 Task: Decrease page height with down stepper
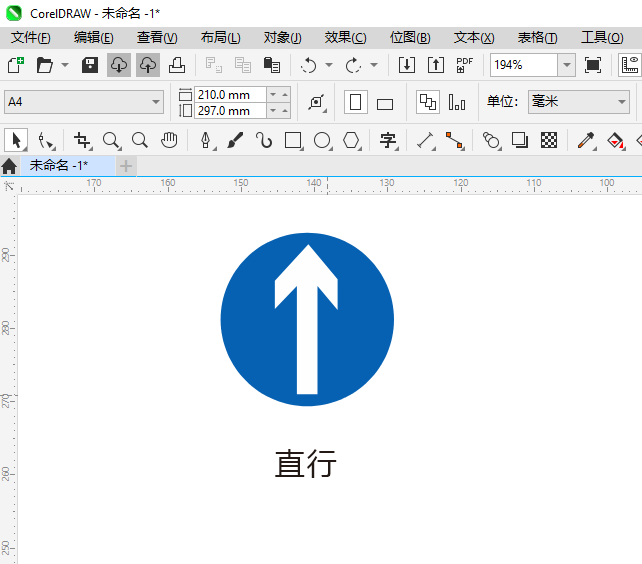click(x=273, y=111)
